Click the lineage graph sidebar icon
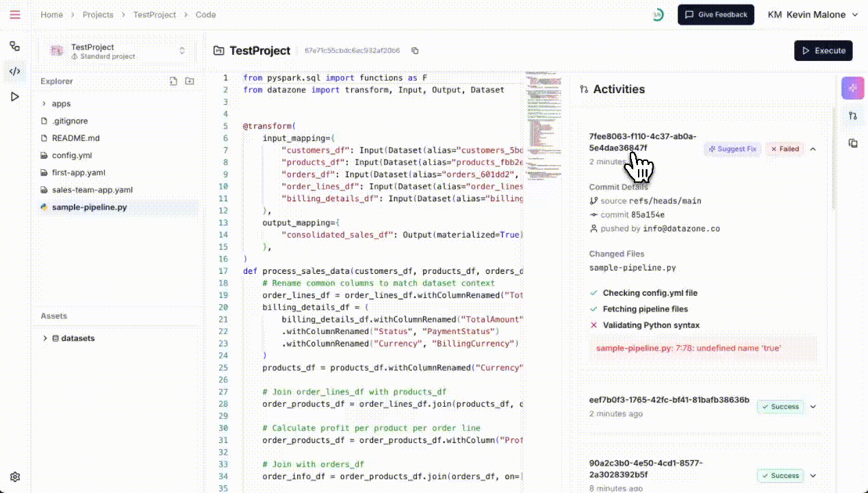 tap(15, 46)
